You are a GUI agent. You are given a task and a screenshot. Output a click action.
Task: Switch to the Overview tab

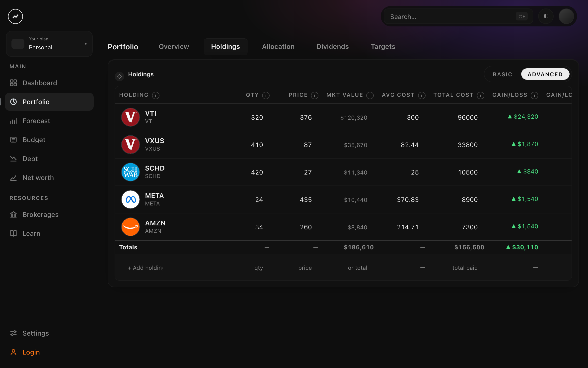click(x=174, y=47)
